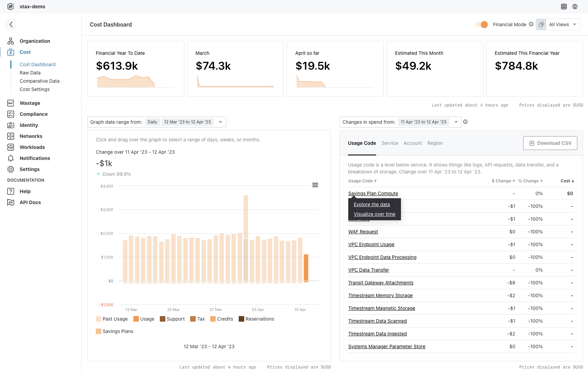The width and height of the screenshot is (588, 373).
Task: Toggle Past Usage legend series
Action: 112,319
